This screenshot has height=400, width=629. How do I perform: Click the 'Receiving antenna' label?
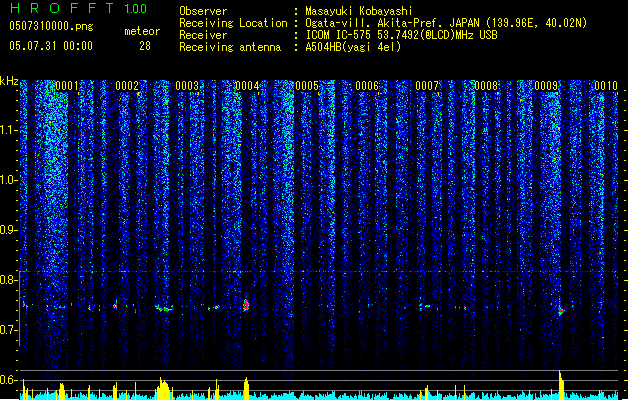pos(230,47)
